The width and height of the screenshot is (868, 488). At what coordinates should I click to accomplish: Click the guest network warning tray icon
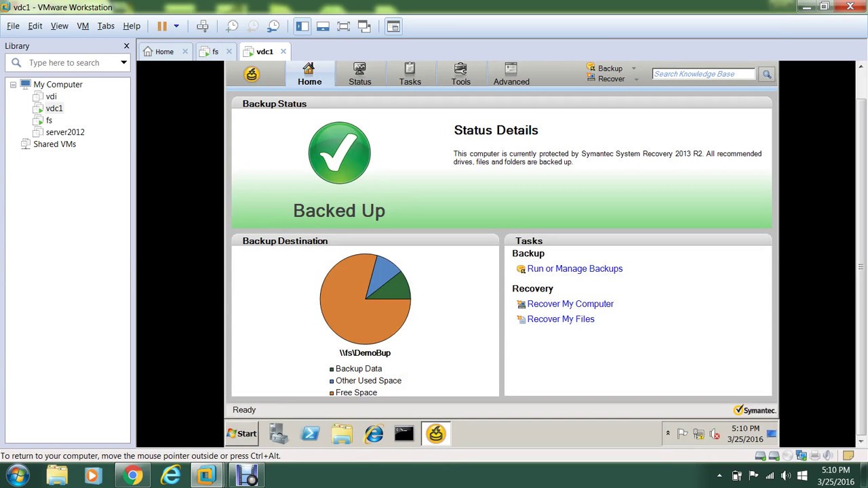(698, 434)
